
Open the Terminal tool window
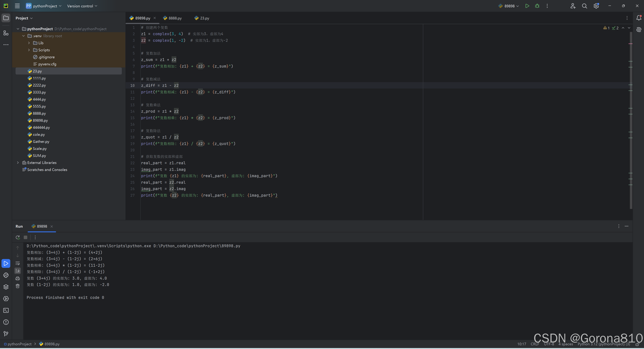6,310
